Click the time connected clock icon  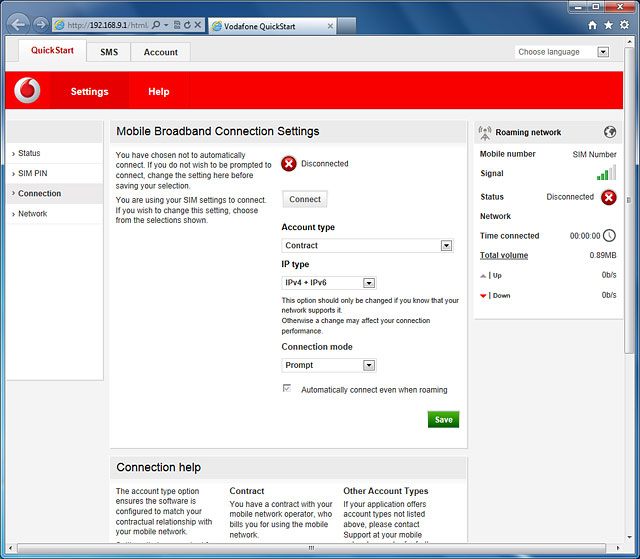click(x=608, y=236)
